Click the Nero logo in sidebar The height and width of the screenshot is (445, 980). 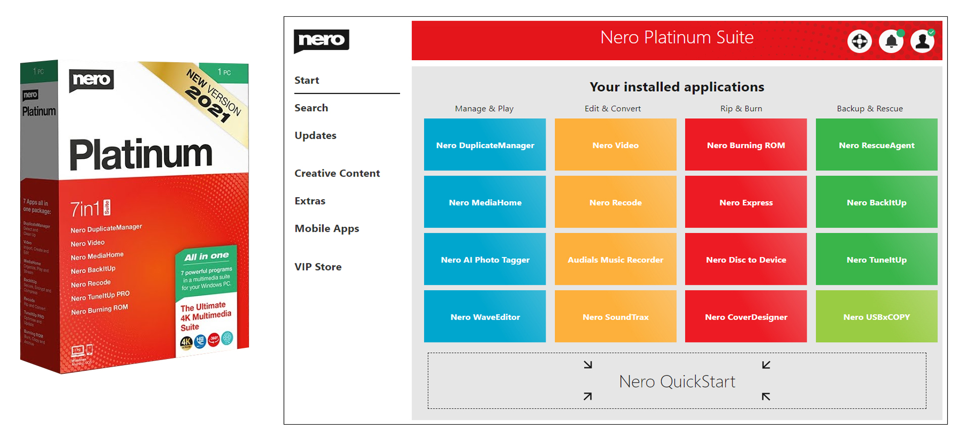(x=321, y=41)
